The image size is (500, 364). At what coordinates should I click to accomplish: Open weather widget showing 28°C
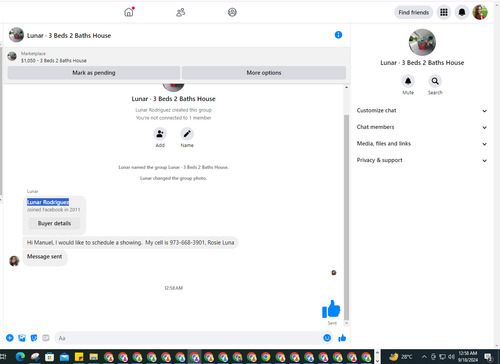(401, 357)
